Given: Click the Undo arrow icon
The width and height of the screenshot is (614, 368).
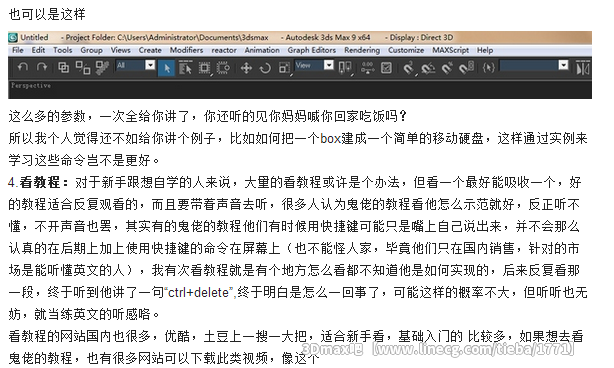Looking at the screenshot, I should pos(23,68).
